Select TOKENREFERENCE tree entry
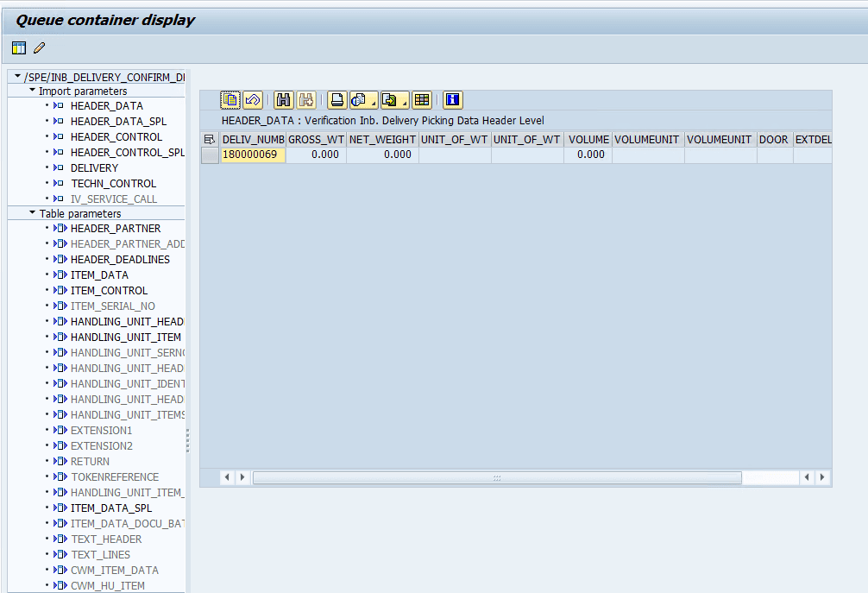Image resolution: width=868 pixels, height=593 pixels. [x=115, y=476]
